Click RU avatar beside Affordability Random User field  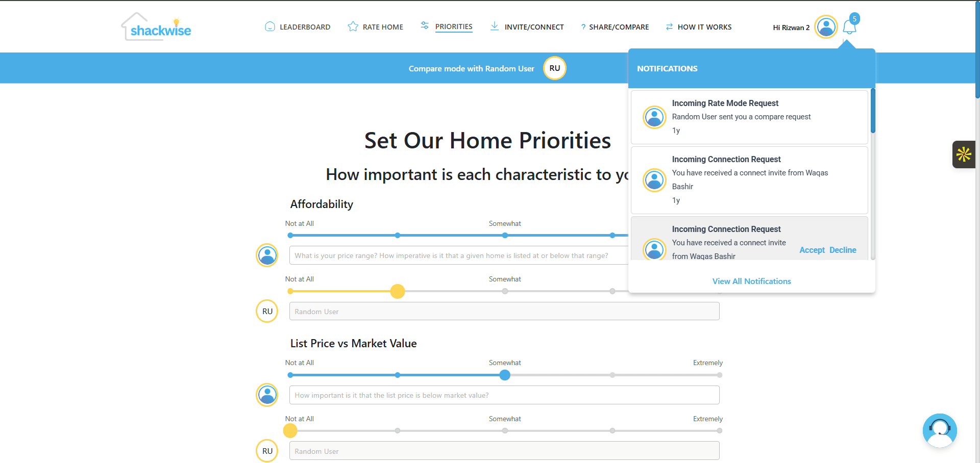(267, 311)
